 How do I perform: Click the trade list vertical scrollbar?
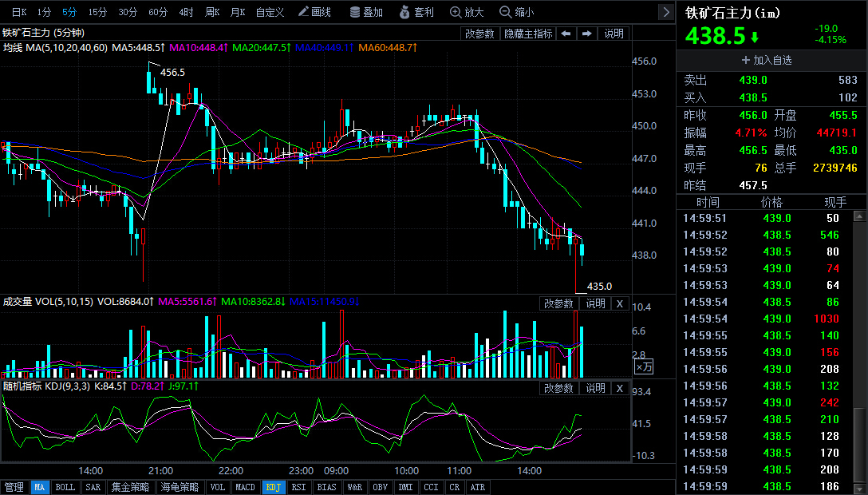858,351
